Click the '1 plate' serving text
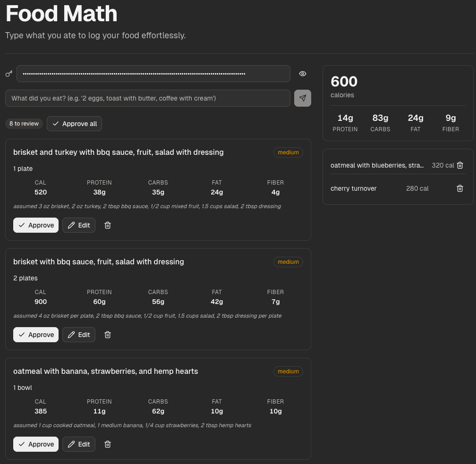This screenshot has height=464, width=476. 23,169
